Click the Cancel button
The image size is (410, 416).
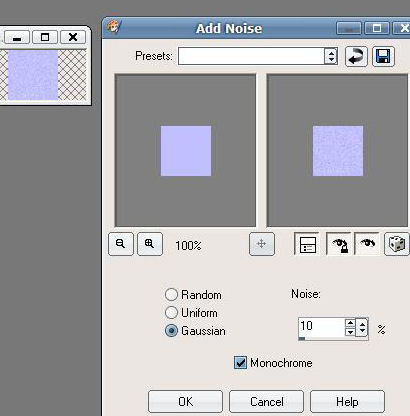[x=267, y=402]
